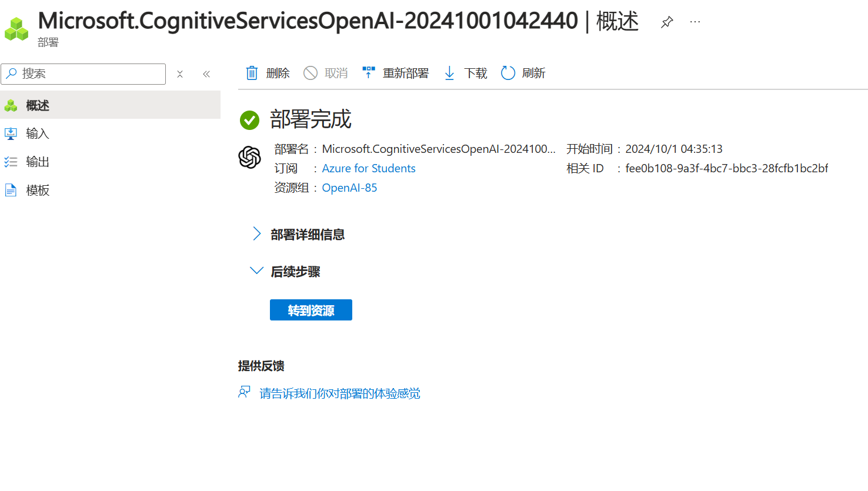Viewport: 868px width, 491px height.
Task: Clear the sidebar search with the X icon
Action: tap(180, 74)
